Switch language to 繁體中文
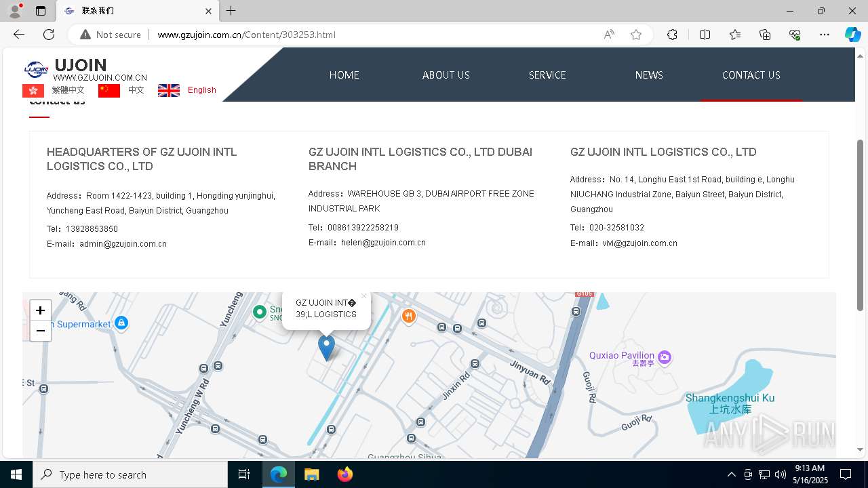868x488 pixels. coord(68,90)
